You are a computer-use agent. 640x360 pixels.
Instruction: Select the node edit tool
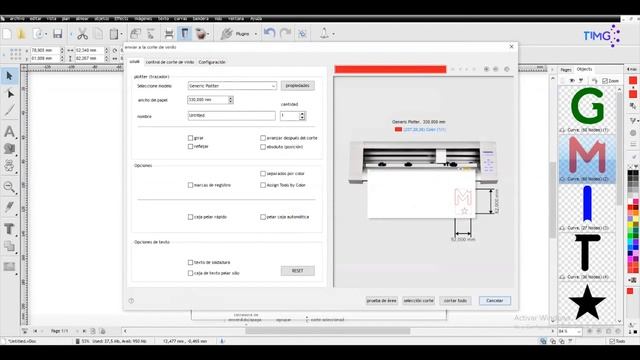click(x=10, y=94)
